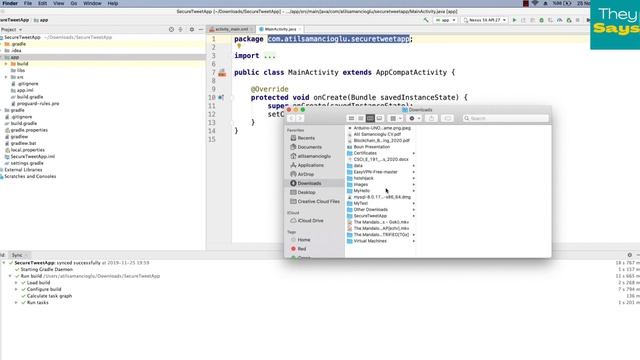
Task: Switch Finder to gallery view
Action: click(380, 118)
